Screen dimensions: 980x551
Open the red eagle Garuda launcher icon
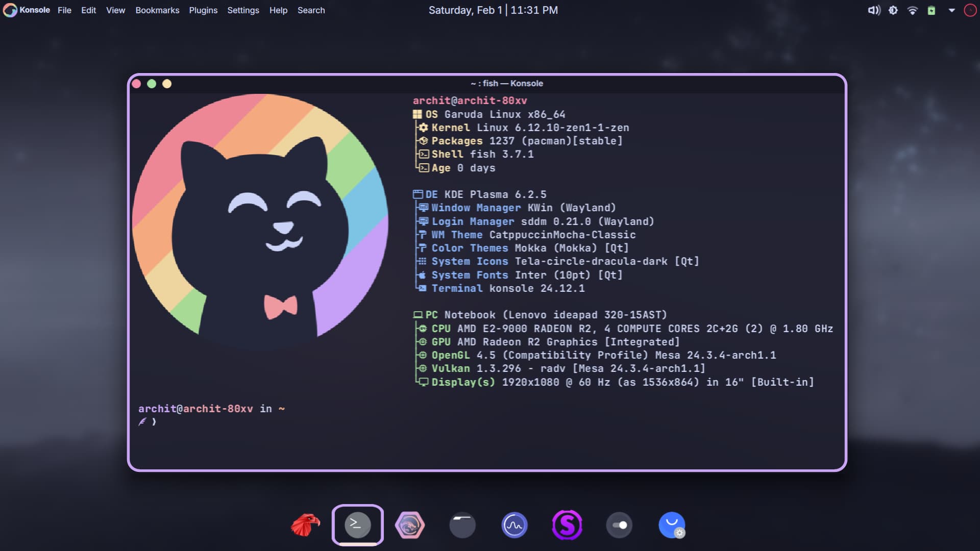pyautogui.click(x=305, y=525)
